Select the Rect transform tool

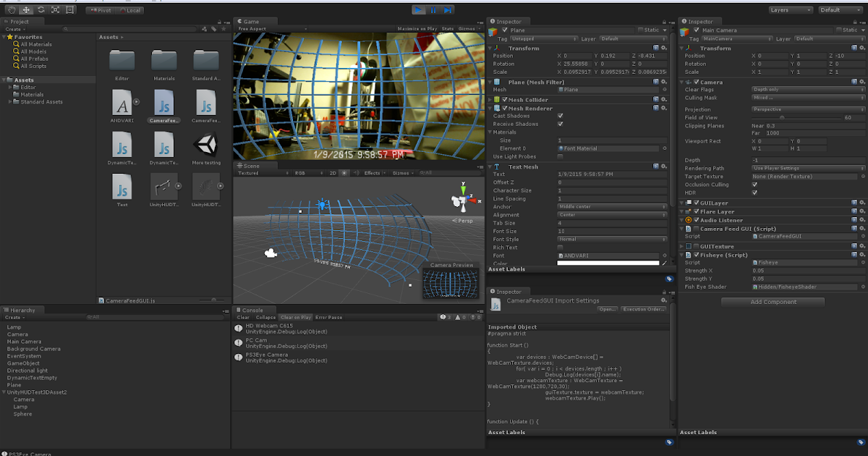pyautogui.click(x=69, y=10)
